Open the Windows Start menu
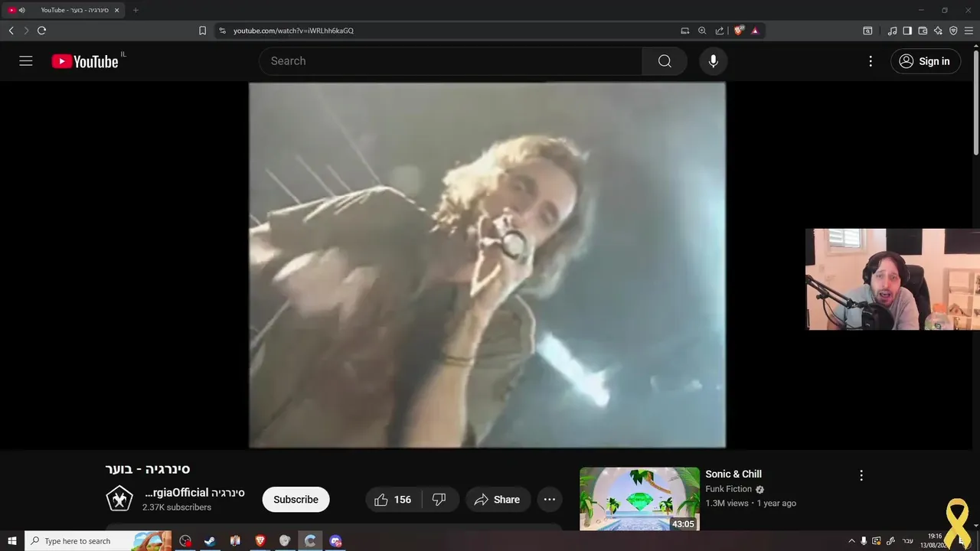Viewport: 980px width, 551px height. [x=12, y=541]
